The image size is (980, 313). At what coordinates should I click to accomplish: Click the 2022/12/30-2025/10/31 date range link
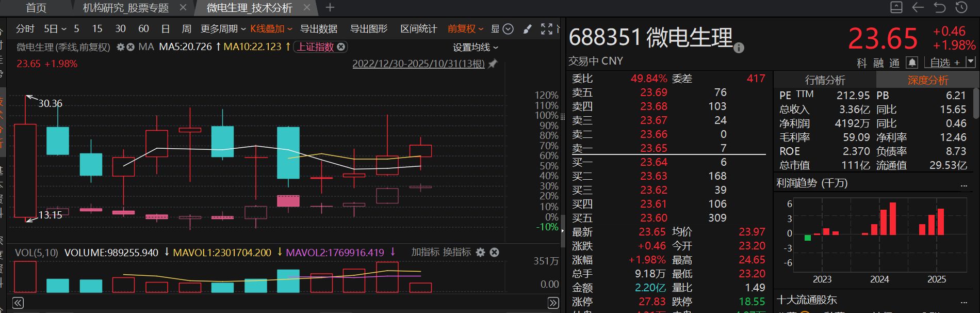point(418,64)
